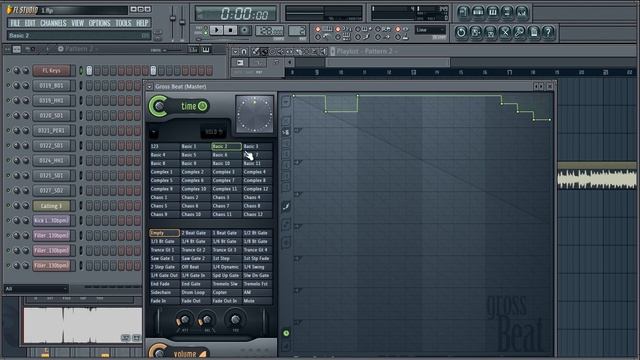Click the Gross Beat volume knob
640x360 pixels.
pyautogui.click(x=158, y=352)
